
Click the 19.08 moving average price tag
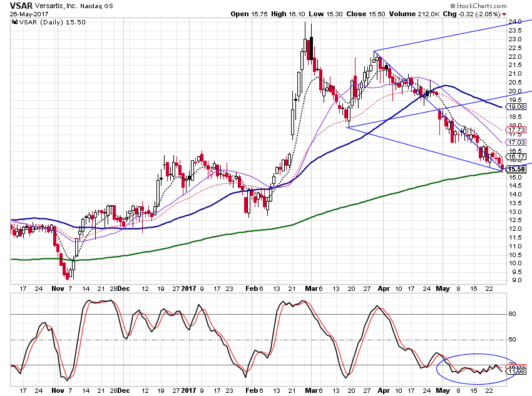(516, 107)
